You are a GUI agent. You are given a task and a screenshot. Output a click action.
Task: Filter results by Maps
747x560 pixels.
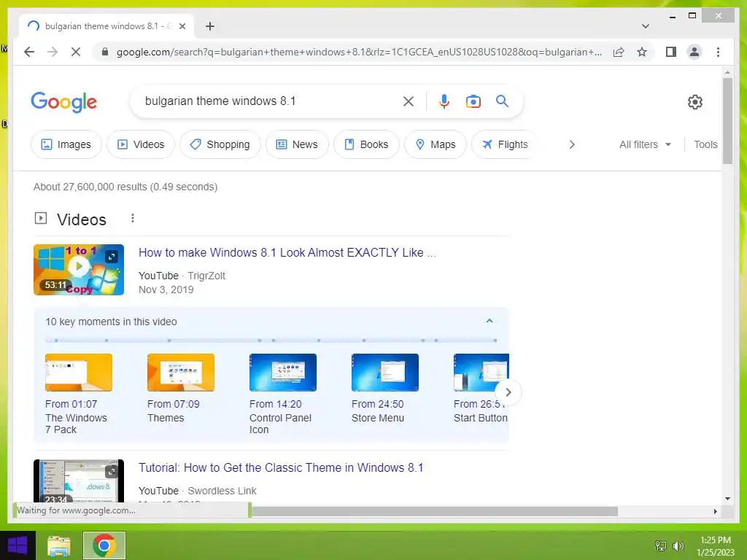(436, 144)
